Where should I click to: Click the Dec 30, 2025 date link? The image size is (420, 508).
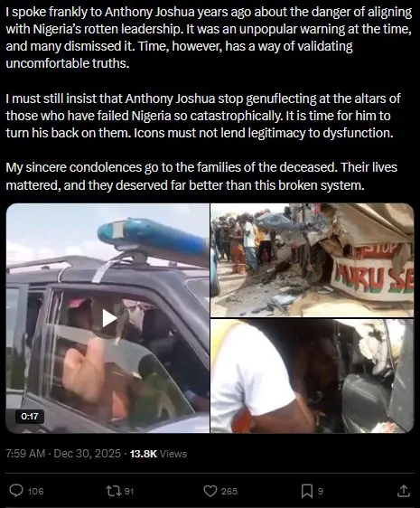87,454
